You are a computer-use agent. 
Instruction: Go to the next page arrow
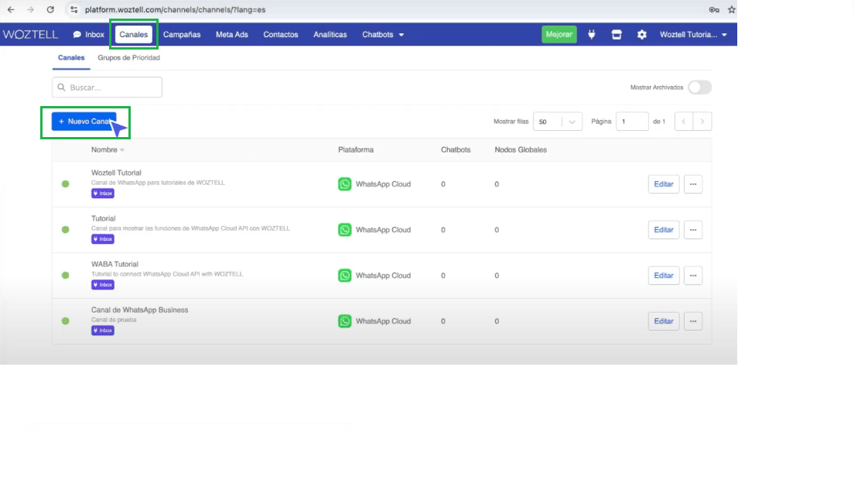click(x=702, y=122)
